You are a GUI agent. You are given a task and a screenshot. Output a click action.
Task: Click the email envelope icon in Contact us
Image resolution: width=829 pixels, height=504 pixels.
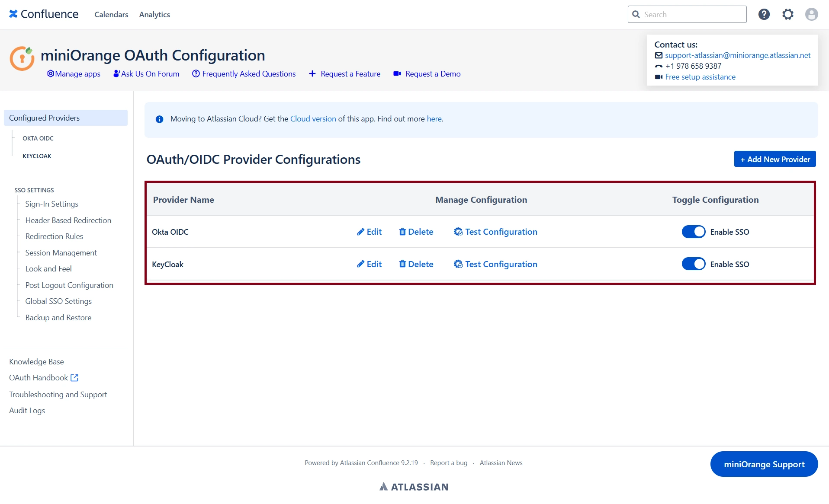pos(659,55)
